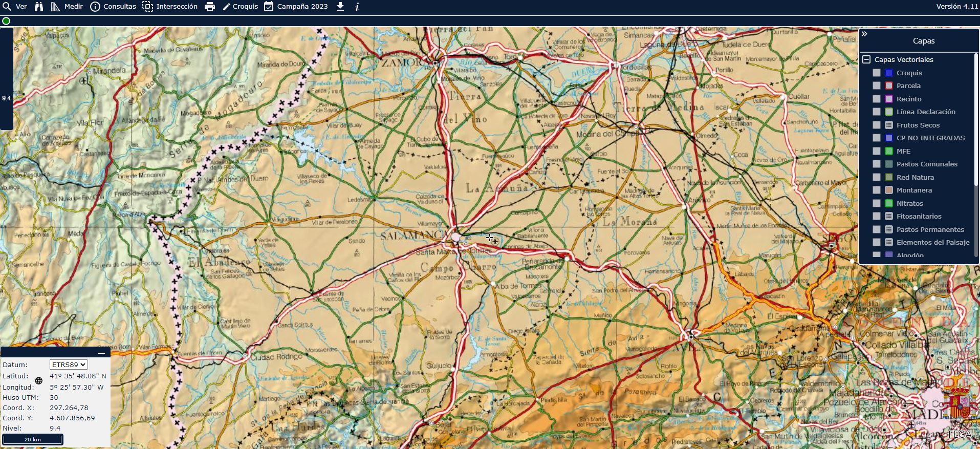Click the green status circle indicator

[6, 21]
